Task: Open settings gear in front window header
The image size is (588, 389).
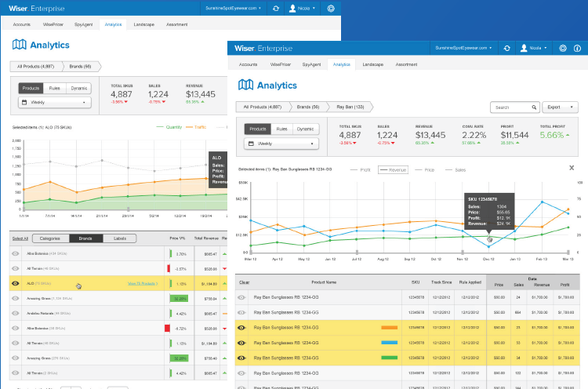Action: pos(562,49)
